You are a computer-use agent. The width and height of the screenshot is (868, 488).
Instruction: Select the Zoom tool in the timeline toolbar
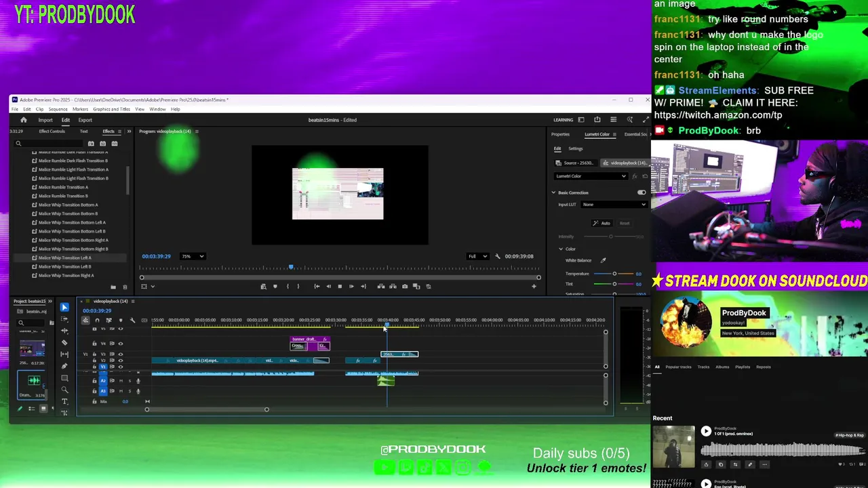point(64,390)
